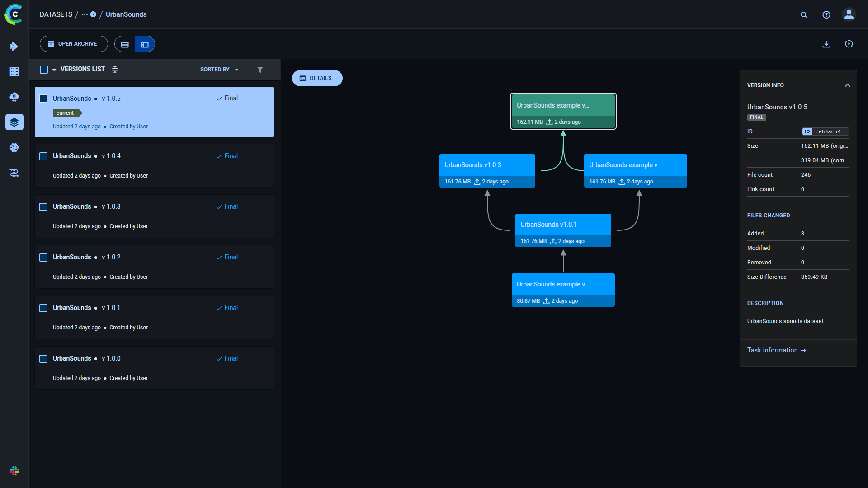The height and width of the screenshot is (488, 868).
Task: Check the select-all versions checkbox
Action: click(43, 69)
